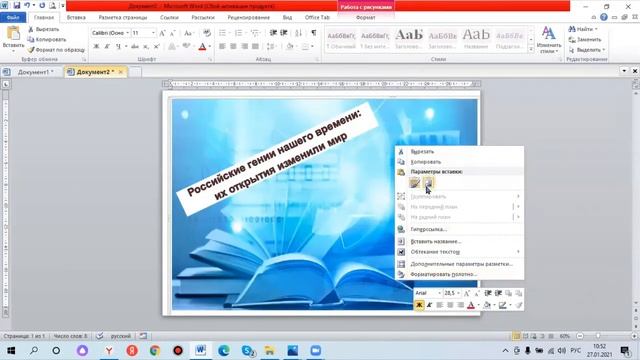This screenshot has height=360, width=640.
Task: Click the red font color in the mini toolbar
Action: [x=471, y=305]
